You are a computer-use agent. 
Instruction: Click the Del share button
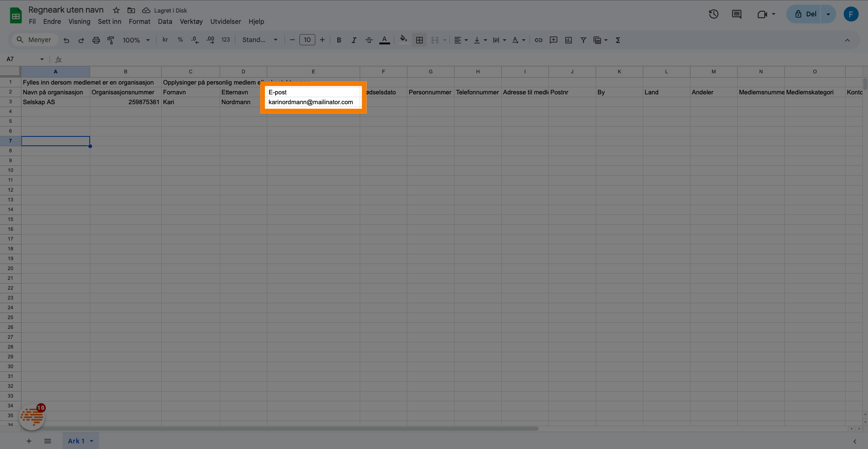tap(805, 14)
